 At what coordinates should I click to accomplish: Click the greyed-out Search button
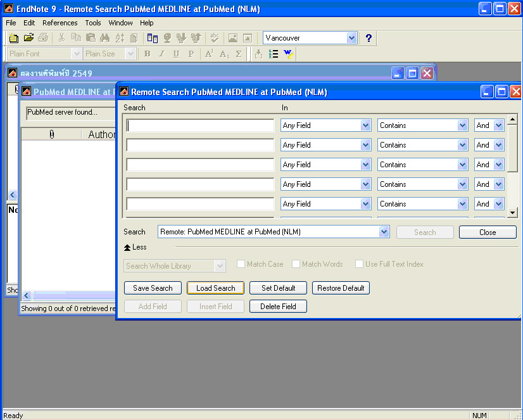tap(425, 232)
